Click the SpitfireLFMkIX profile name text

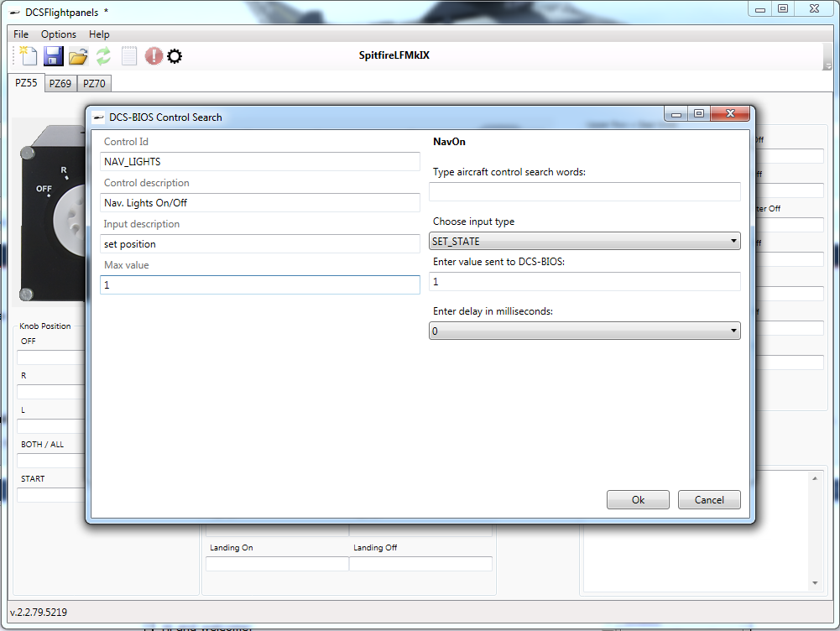pyautogui.click(x=394, y=55)
